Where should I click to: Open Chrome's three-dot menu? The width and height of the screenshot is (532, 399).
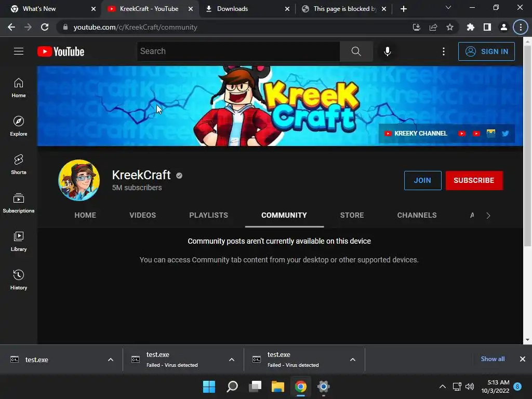coord(521,27)
